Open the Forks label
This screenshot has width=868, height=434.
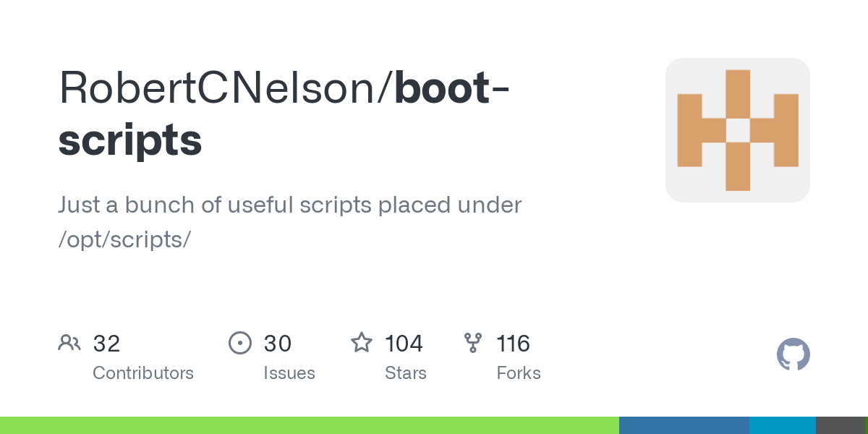click(519, 373)
